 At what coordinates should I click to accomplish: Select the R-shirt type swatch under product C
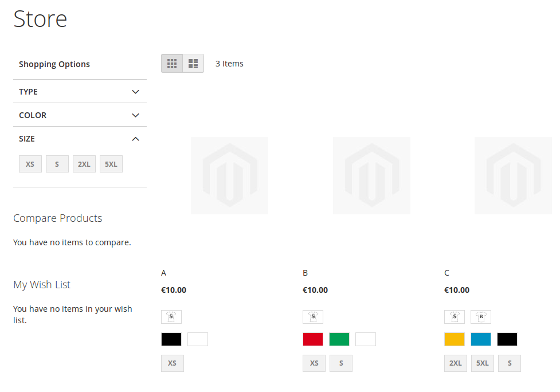481,316
